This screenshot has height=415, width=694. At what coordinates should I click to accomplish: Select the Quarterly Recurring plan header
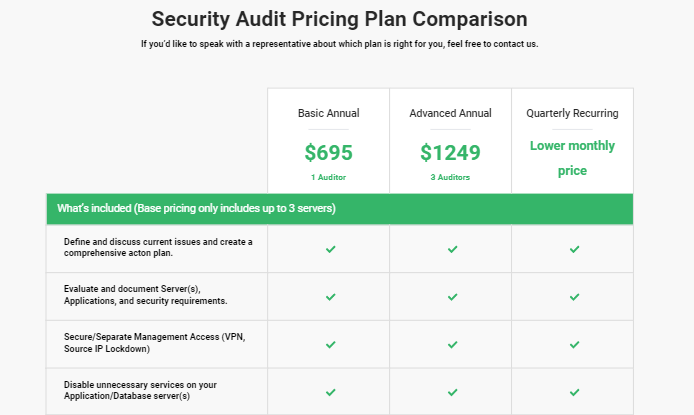click(x=572, y=113)
